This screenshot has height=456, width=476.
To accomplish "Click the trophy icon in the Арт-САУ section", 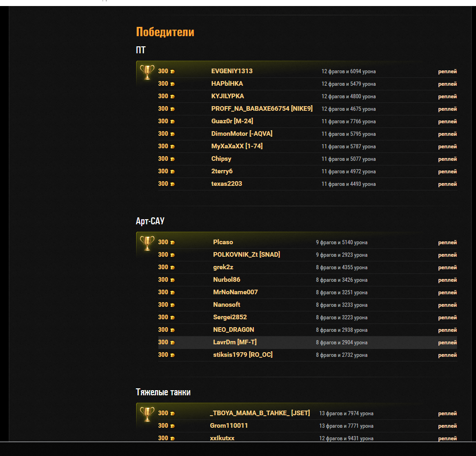I will tap(147, 243).
